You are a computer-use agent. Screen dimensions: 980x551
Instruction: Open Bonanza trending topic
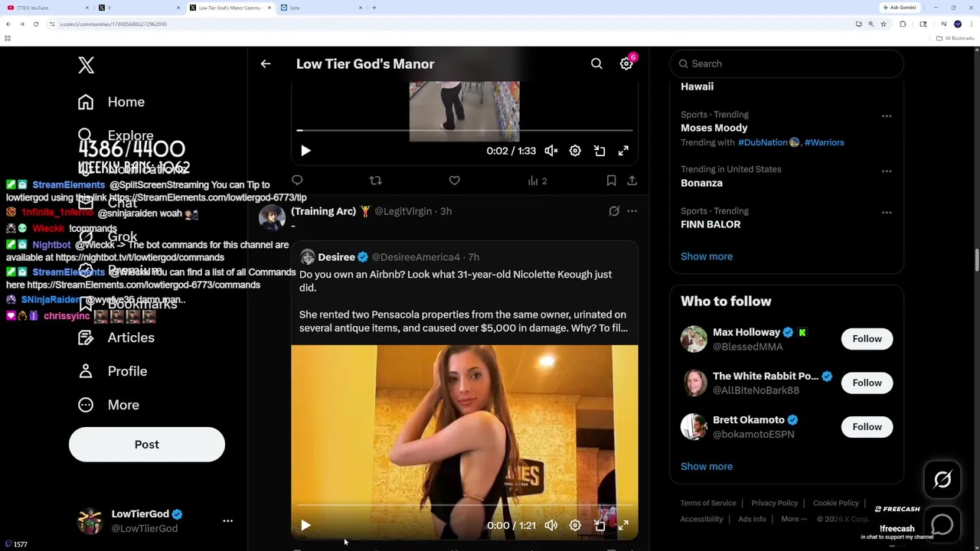click(x=701, y=183)
